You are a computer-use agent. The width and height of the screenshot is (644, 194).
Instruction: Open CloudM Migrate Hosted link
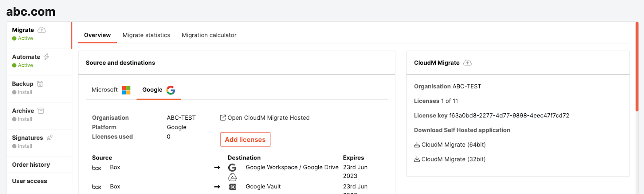click(265, 118)
